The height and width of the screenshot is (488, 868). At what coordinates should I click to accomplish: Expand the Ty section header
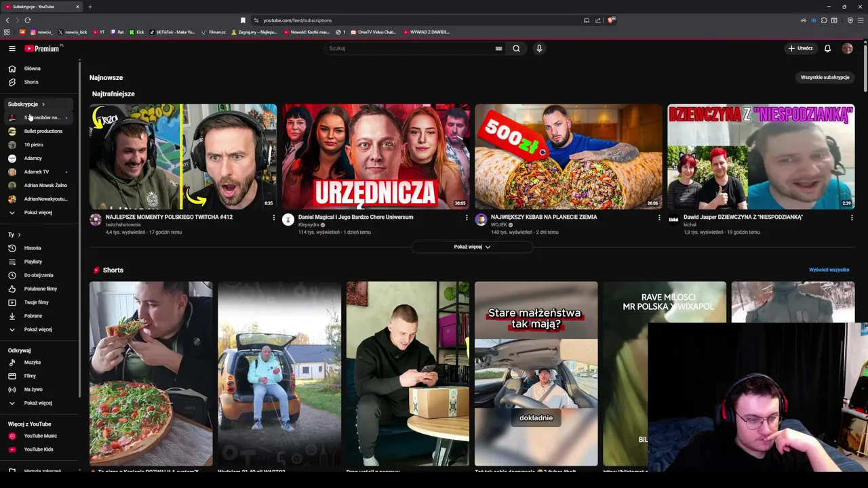click(14, 235)
